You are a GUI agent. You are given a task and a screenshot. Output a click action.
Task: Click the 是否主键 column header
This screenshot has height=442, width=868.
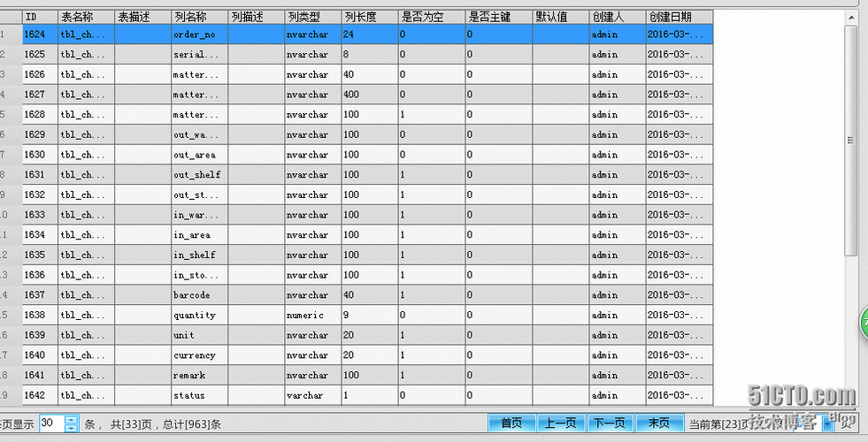pyautogui.click(x=499, y=17)
